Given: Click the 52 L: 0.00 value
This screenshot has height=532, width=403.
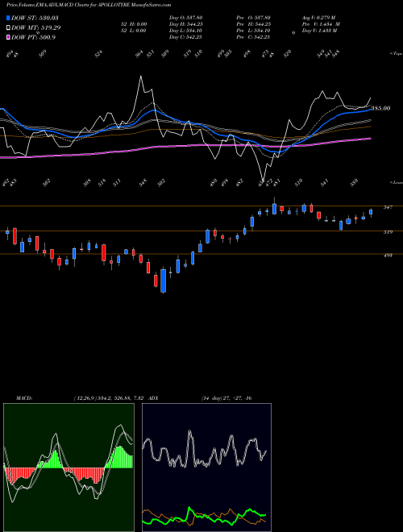Looking at the screenshot, I should (134, 31).
